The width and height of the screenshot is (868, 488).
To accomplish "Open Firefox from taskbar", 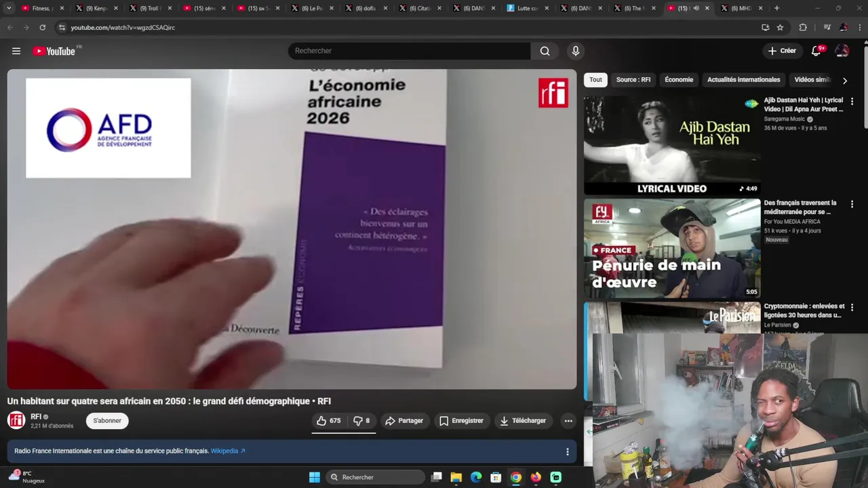I will (x=536, y=477).
